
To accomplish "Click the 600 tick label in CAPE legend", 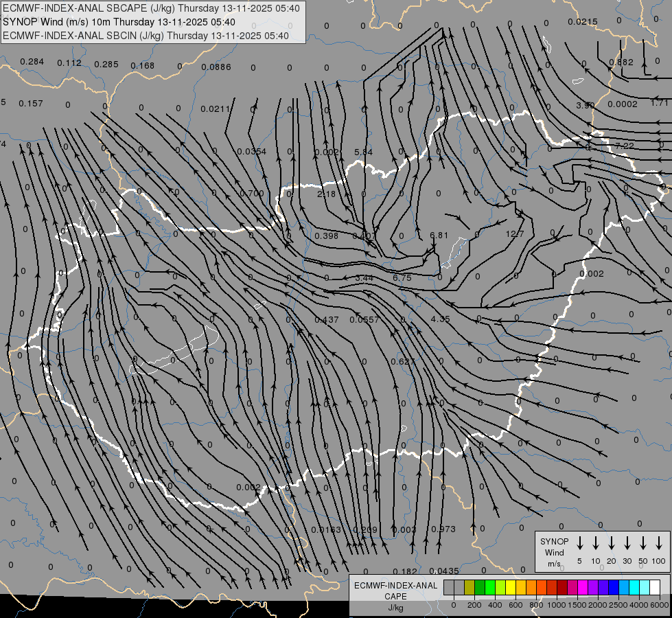I will [x=515, y=605].
